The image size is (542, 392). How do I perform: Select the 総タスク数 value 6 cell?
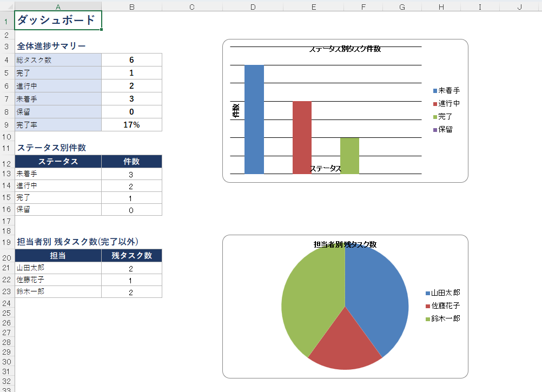pos(131,60)
